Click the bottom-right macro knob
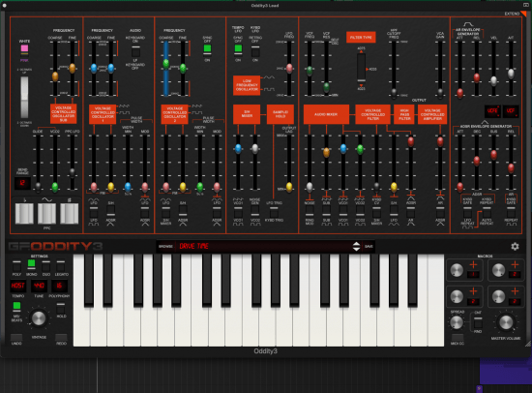Image resolution: width=532 pixels, height=393 pixels. [498, 296]
